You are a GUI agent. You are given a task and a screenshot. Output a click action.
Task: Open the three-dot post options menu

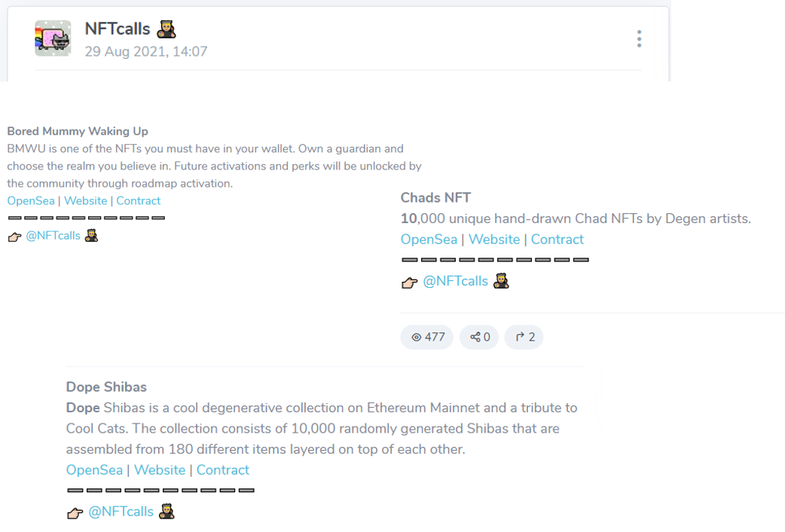639,38
